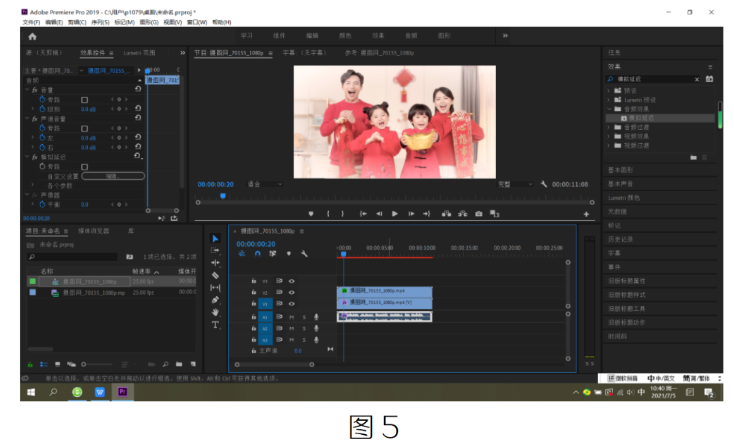This screenshot has height=445, width=734.
Task: Open the Home screen icon
Action: (x=32, y=36)
